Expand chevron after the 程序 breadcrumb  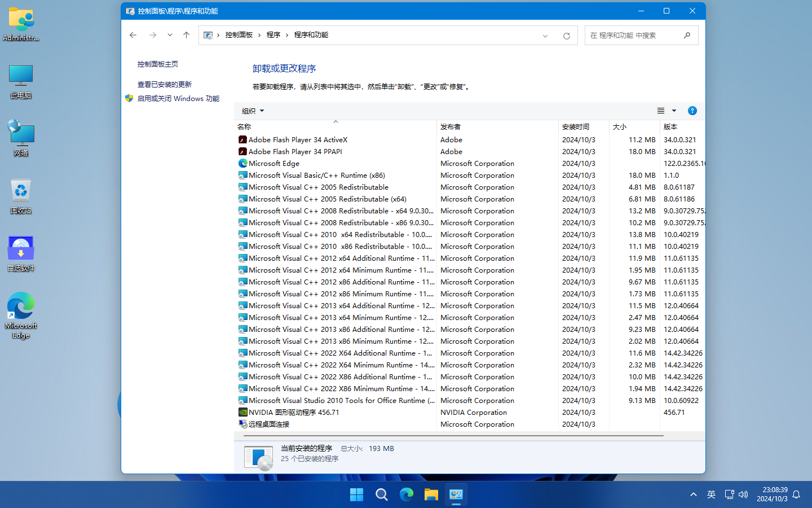(287, 35)
